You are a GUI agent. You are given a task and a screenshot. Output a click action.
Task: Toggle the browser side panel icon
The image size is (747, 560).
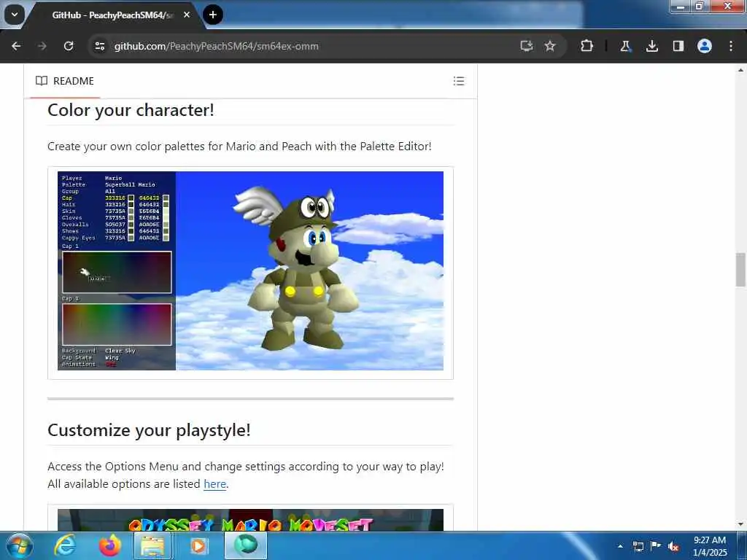[x=678, y=46]
